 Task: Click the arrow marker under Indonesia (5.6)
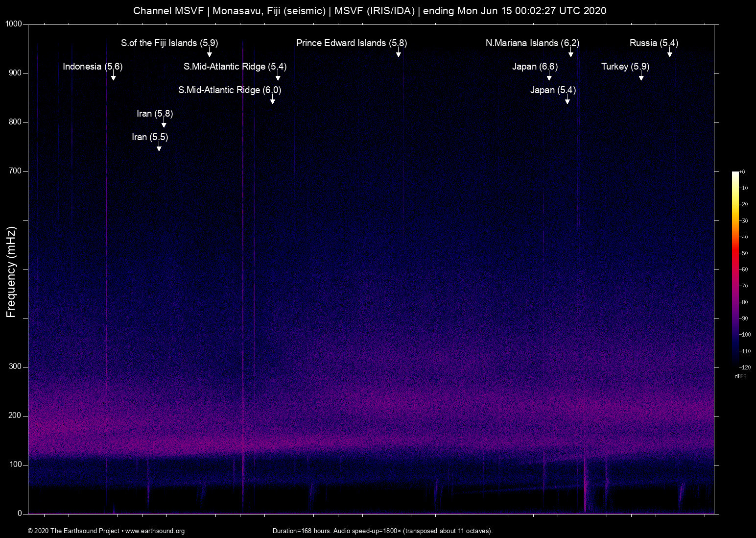[x=113, y=76]
